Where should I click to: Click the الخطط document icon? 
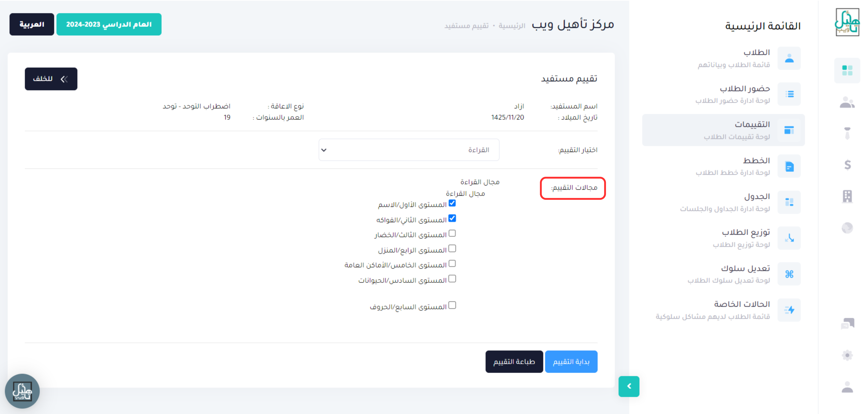789,166
